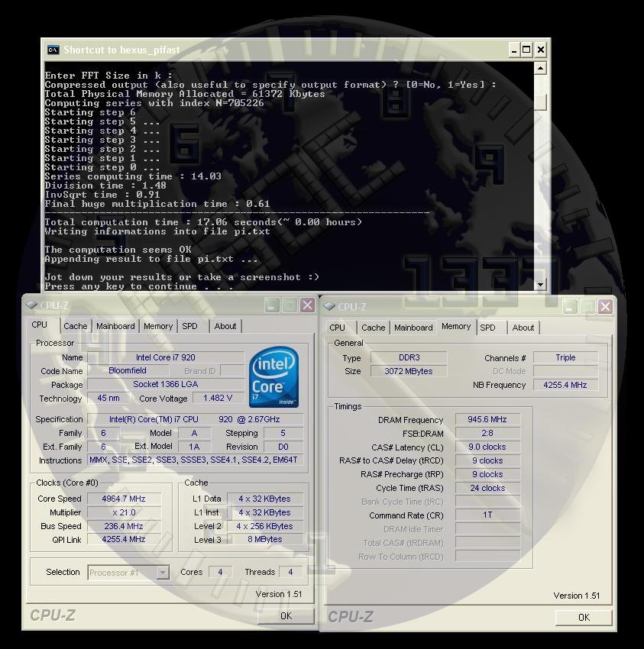Click the Socket 1366 LGA package value
The height and width of the screenshot is (649, 644).
coord(166,384)
